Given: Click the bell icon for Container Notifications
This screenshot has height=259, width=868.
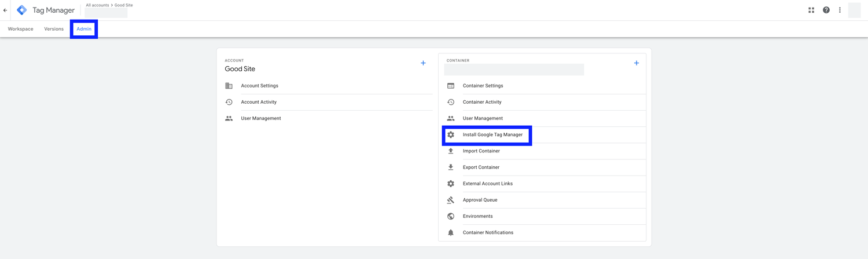Looking at the screenshot, I should coord(451,233).
